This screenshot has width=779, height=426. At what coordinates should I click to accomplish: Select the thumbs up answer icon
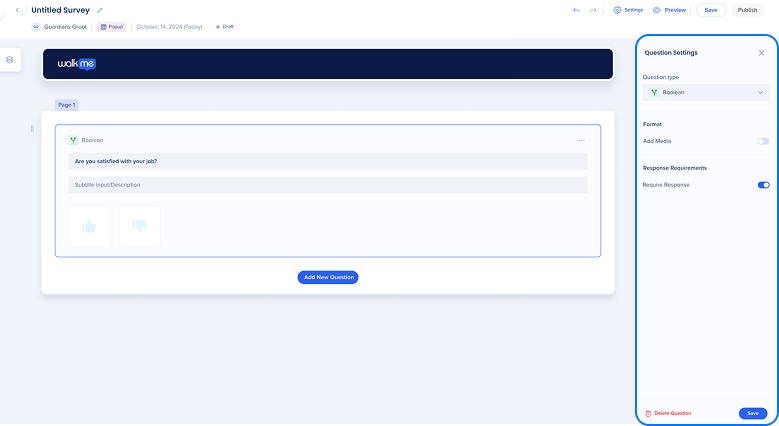89,226
